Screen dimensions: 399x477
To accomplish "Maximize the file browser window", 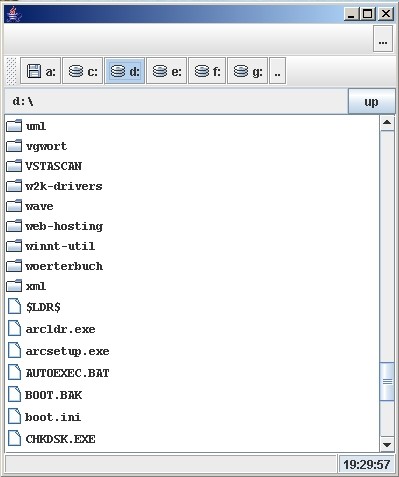I will 368,14.
